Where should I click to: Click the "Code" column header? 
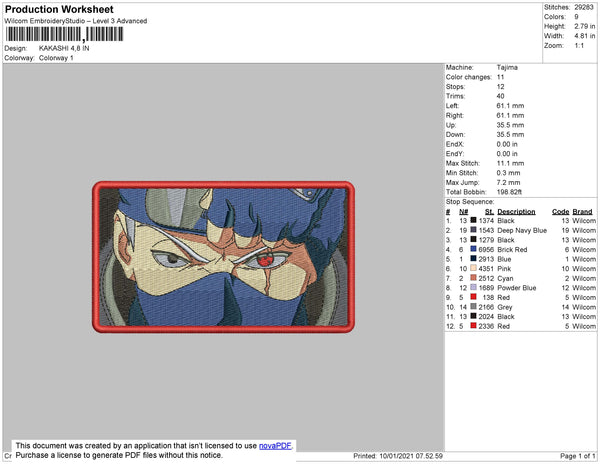coord(560,212)
